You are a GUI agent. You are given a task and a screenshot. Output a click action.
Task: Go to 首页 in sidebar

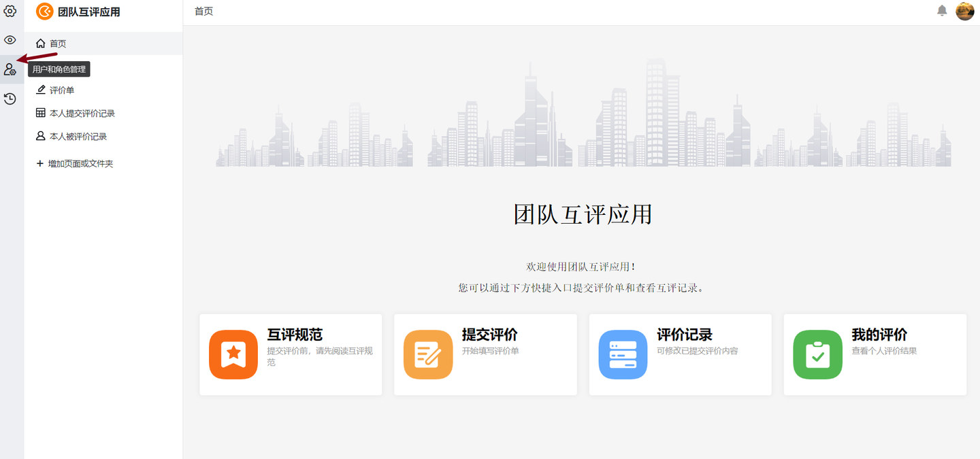click(103, 44)
